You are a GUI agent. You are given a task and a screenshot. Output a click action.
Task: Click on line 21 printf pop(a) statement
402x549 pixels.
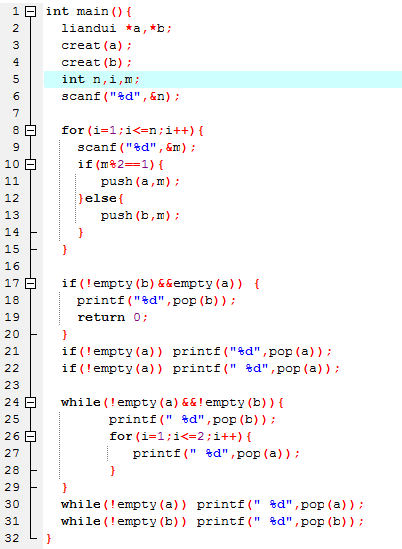[x=252, y=352]
